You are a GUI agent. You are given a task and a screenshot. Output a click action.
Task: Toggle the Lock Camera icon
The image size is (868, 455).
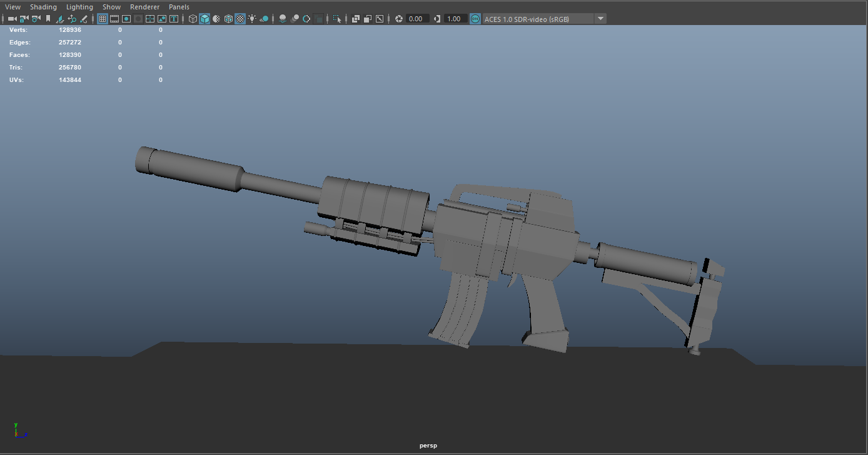(x=24, y=19)
